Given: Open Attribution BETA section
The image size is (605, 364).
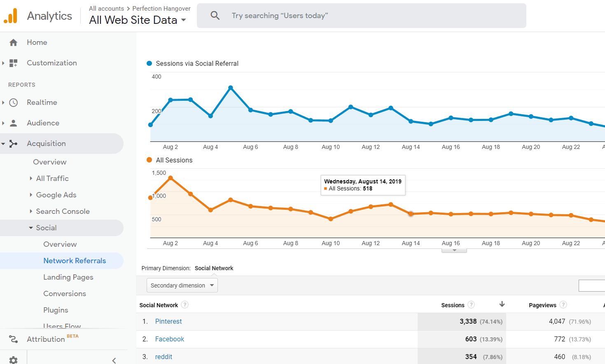Looking at the screenshot, I should (52, 339).
